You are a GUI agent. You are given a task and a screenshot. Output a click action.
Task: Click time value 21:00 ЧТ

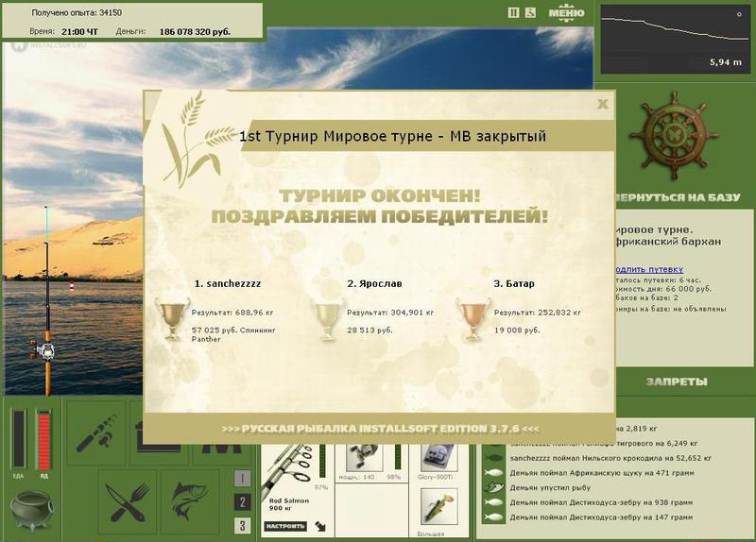[x=79, y=32]
